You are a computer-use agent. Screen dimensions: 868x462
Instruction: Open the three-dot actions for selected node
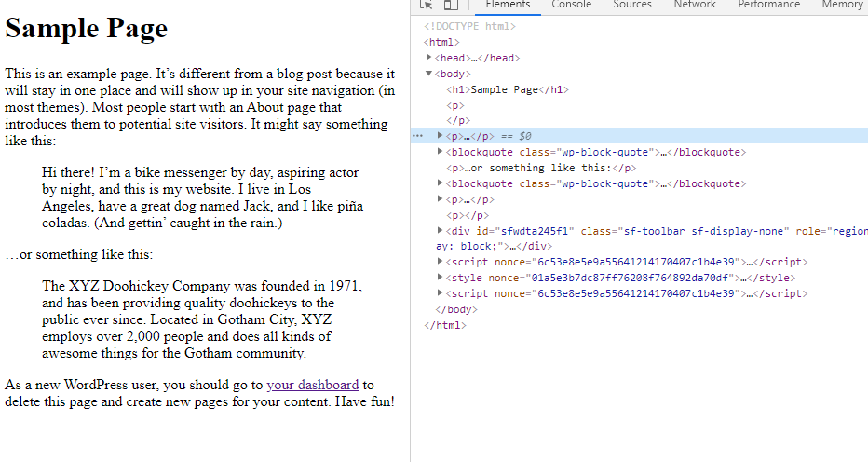coord(417,136)
